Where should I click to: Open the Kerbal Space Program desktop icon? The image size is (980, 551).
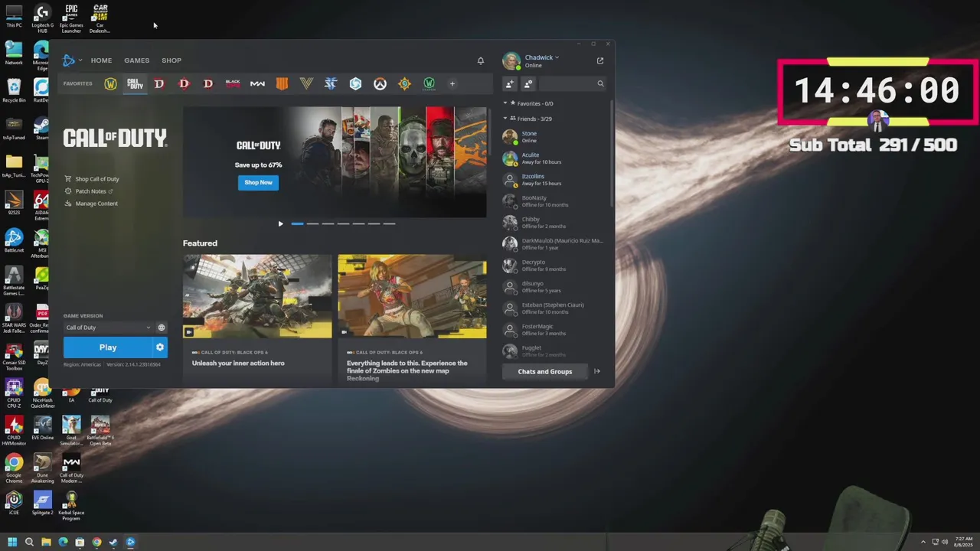pyautogui.click(x=71, y=506)
